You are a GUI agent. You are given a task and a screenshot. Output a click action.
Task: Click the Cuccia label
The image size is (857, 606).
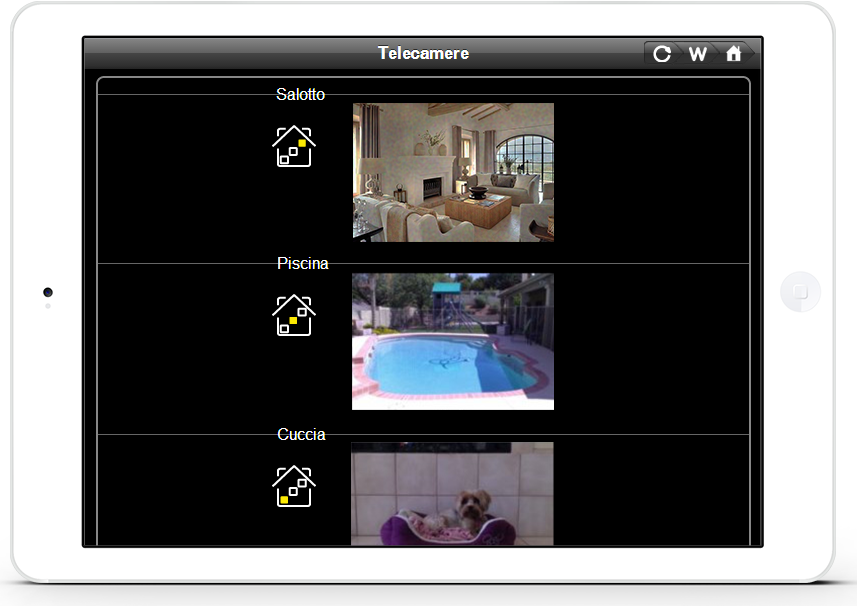tap(301, 434)
